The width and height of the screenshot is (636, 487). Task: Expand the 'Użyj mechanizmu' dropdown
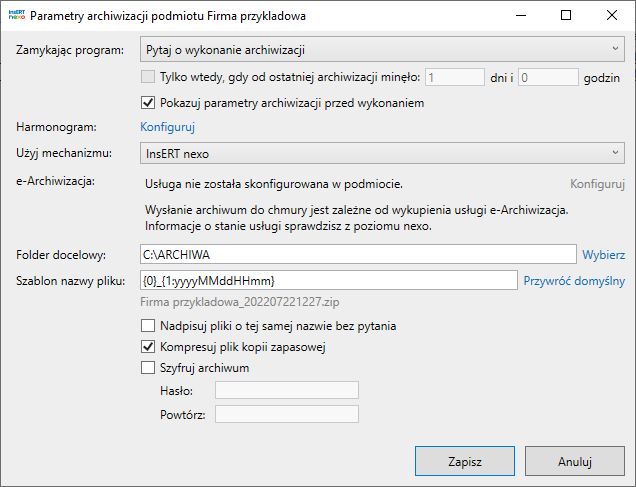tap(382, 153)
